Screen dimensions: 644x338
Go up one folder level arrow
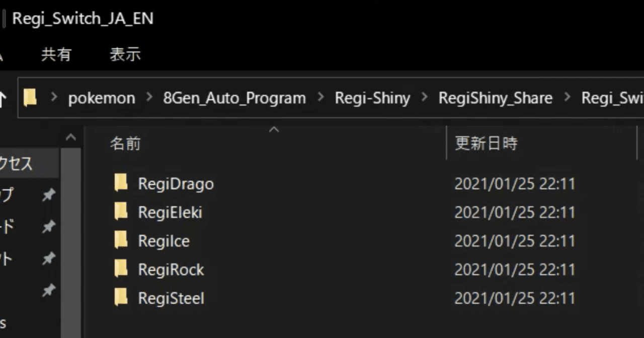click(3, 99)
